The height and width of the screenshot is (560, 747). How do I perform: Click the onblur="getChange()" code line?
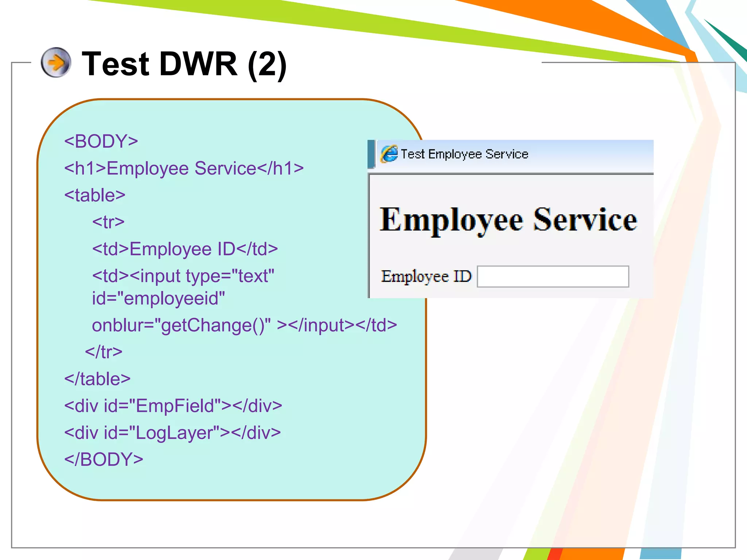244,325
